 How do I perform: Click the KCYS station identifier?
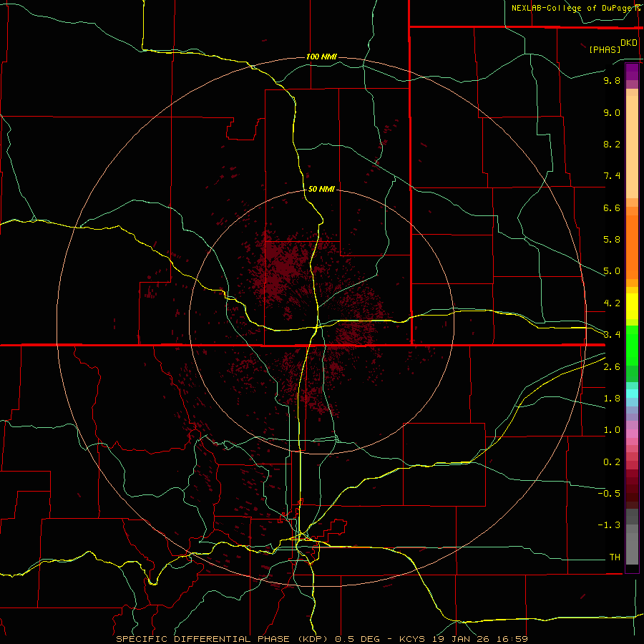pos(413,639)
